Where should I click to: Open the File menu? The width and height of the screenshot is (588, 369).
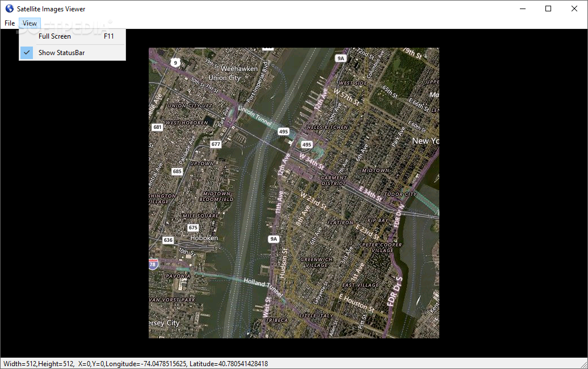pos(10,23)
